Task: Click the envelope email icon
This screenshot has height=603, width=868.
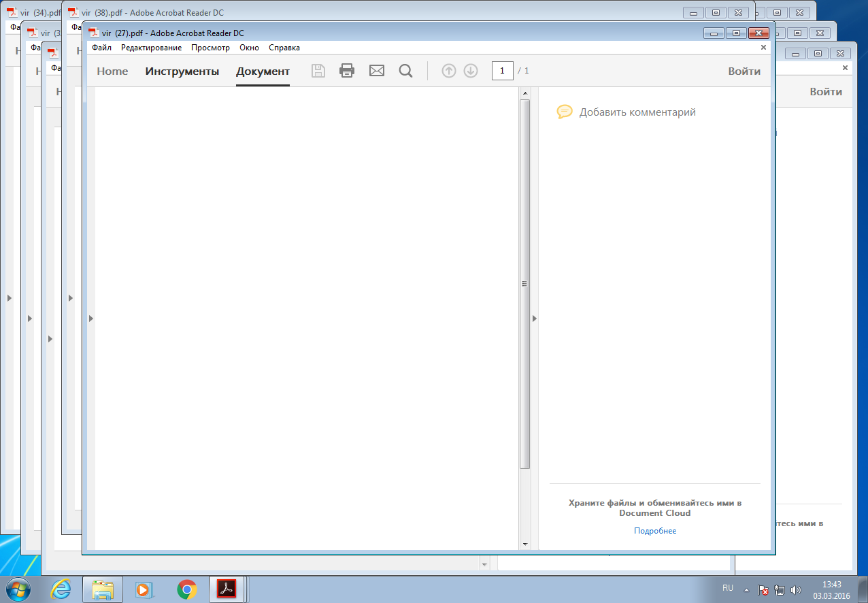Action: [x=377, y=71]
